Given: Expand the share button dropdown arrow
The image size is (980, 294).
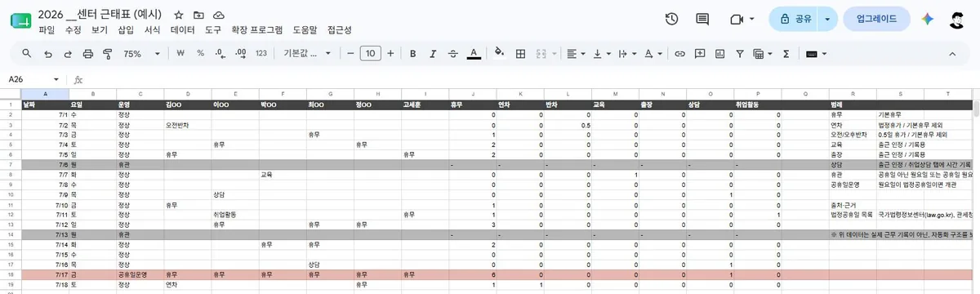Looking at the screenshot, I should click(x=828, y=19).
